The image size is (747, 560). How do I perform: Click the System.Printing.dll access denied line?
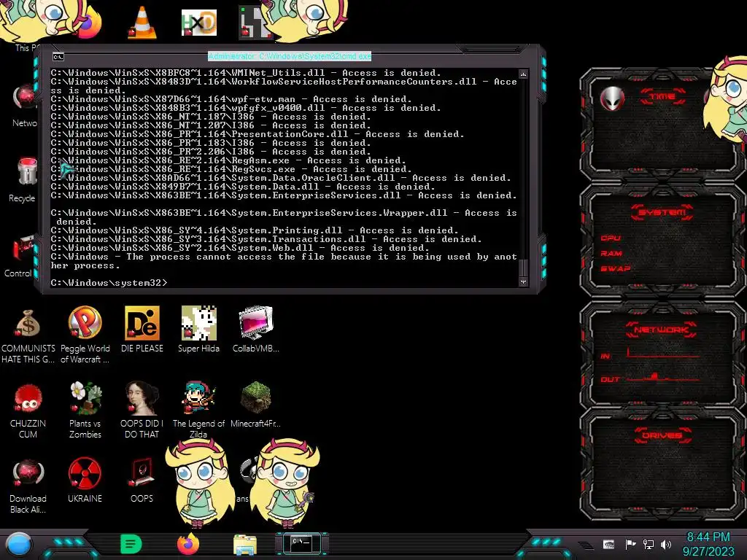click(x=255, y=230)
